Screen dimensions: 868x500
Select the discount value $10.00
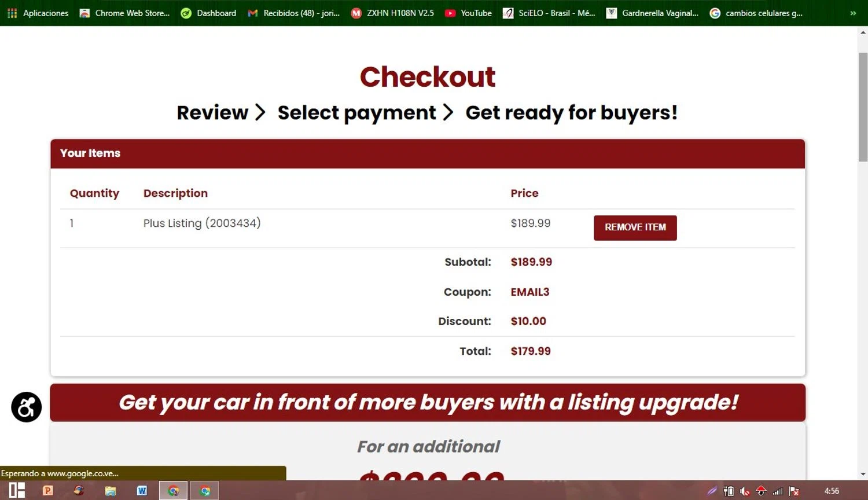click(528, 321)
